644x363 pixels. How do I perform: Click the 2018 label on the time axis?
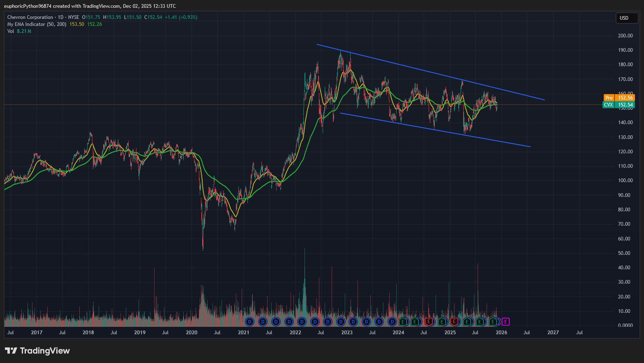[88, 333]
